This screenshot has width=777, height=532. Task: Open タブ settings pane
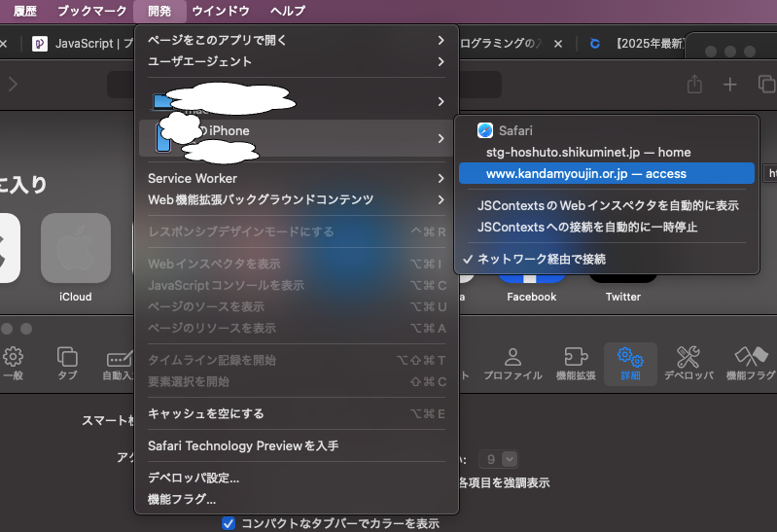pyautogui.click(x=67, y=364)
